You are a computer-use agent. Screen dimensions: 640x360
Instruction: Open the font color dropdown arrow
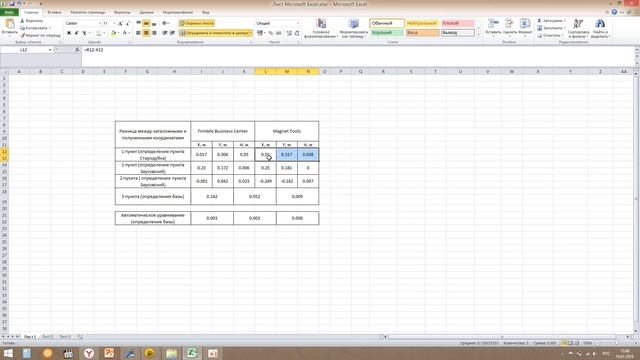point(129,33)
